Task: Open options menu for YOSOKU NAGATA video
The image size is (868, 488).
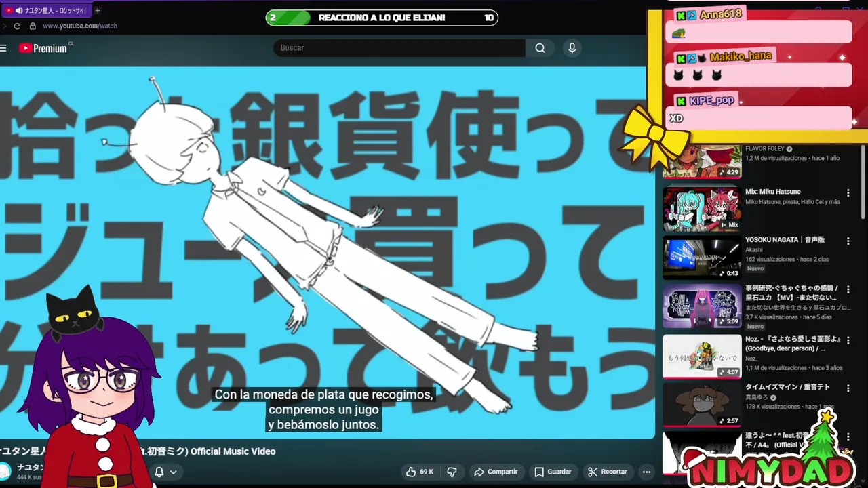Action: coord(848,241)
